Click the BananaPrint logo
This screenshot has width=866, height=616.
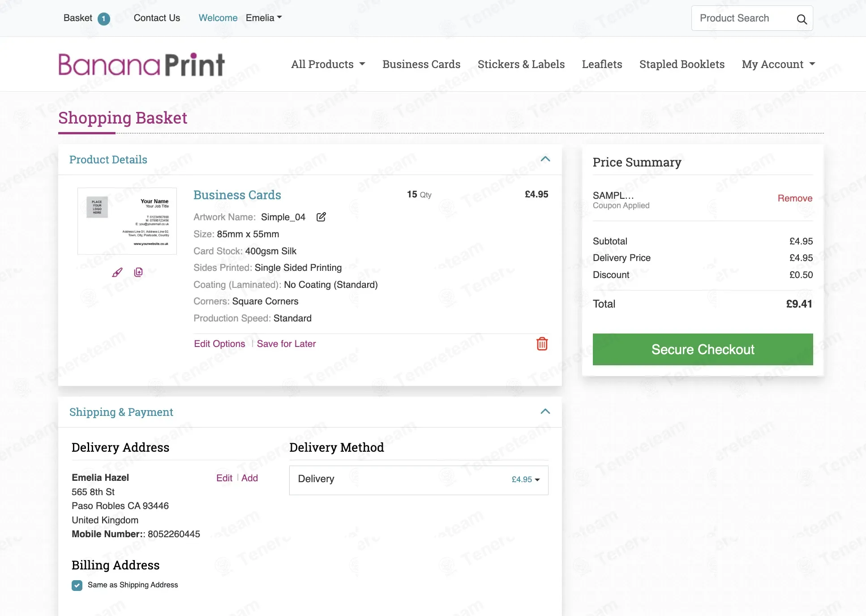click(141, 64)
